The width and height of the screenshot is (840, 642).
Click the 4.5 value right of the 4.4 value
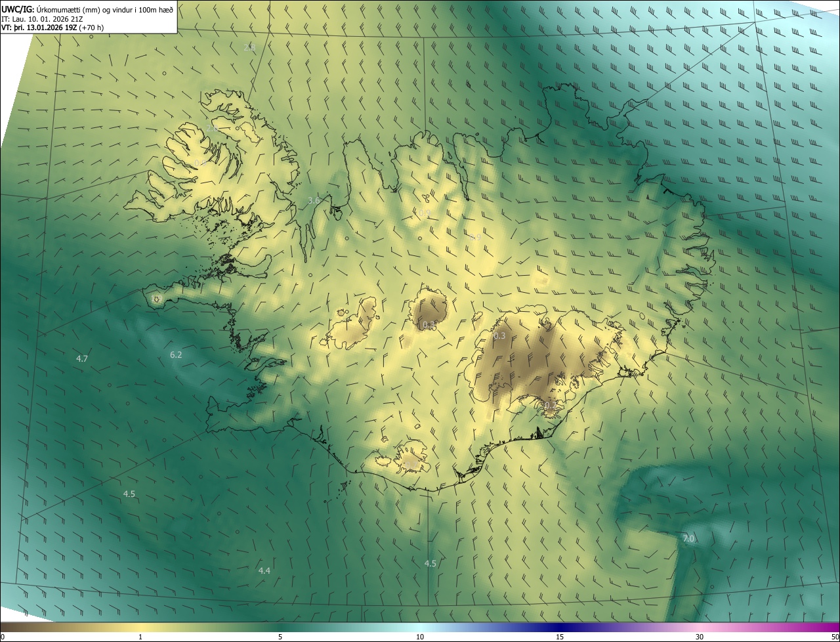pyautogui.click(x=430, y=563)
